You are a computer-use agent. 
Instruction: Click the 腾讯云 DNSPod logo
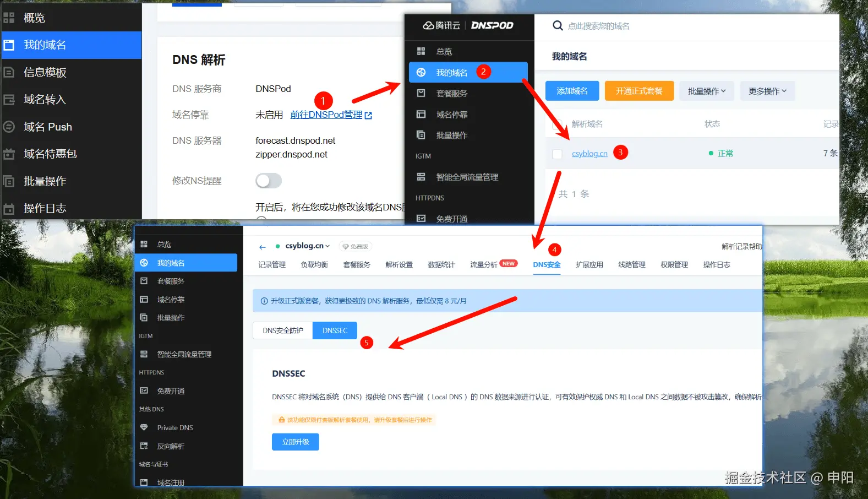tap(468, 25)
